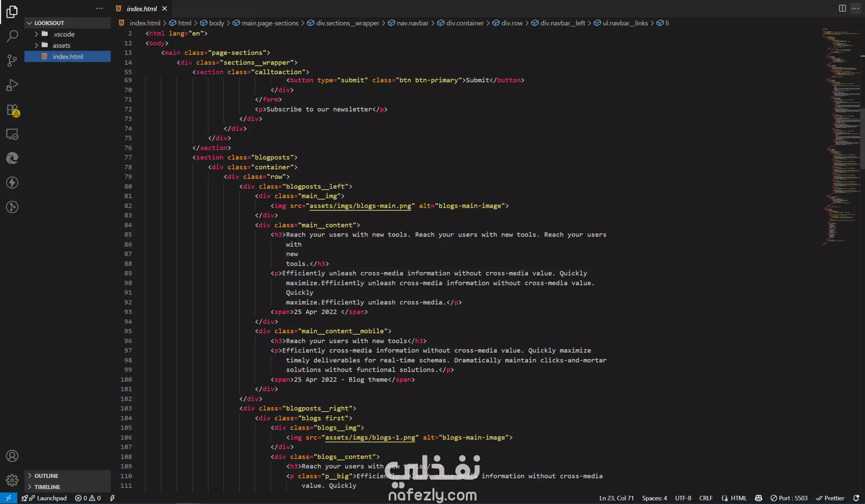865x504 pixels.
Task: Expand the .vscode folder
Action: tap(64, 34)
